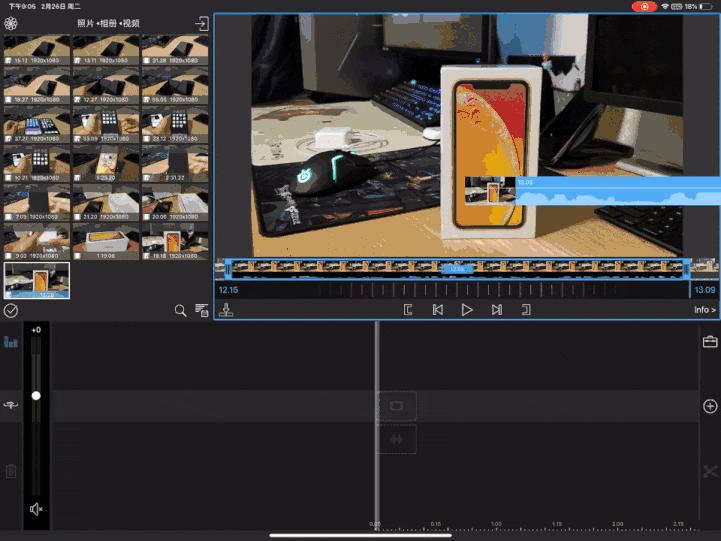The image size is (721, 541).
Task: Tap the home indicator bar
Action: [360, 535]
